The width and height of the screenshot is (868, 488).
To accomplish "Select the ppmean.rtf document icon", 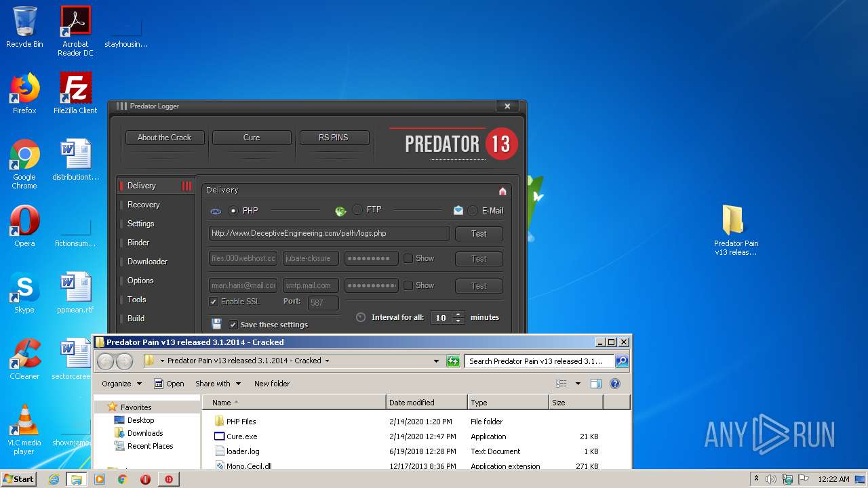I will (x=75, y=293).
